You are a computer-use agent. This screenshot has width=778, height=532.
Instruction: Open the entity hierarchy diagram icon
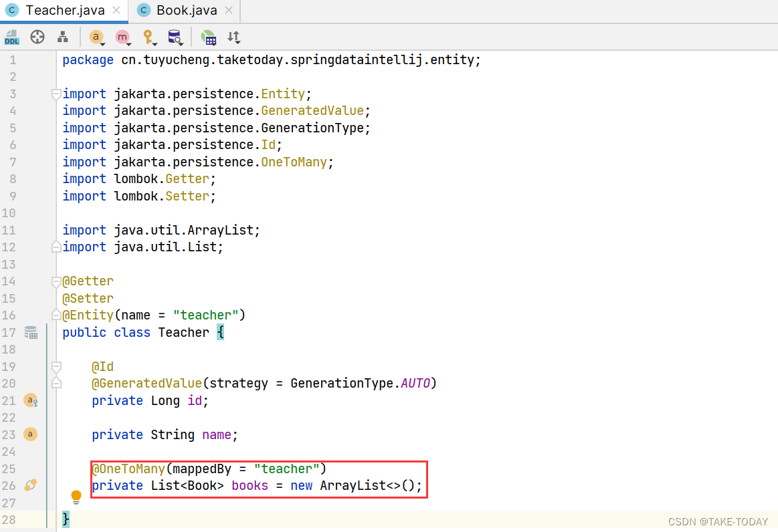(x=63, y=37)
